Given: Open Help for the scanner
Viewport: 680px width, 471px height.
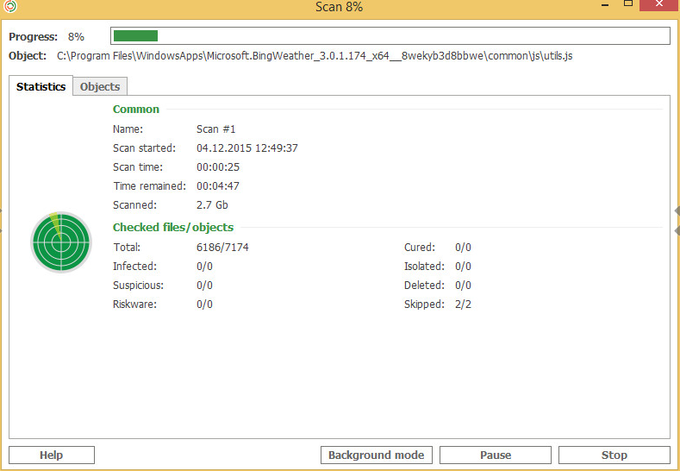Looking at the screenshot, I should click(x=52, y=455).
